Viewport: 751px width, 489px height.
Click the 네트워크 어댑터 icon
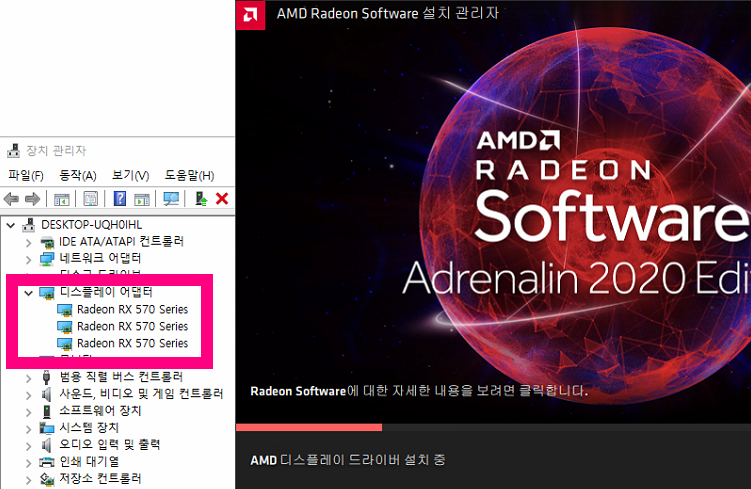point(47,259)
